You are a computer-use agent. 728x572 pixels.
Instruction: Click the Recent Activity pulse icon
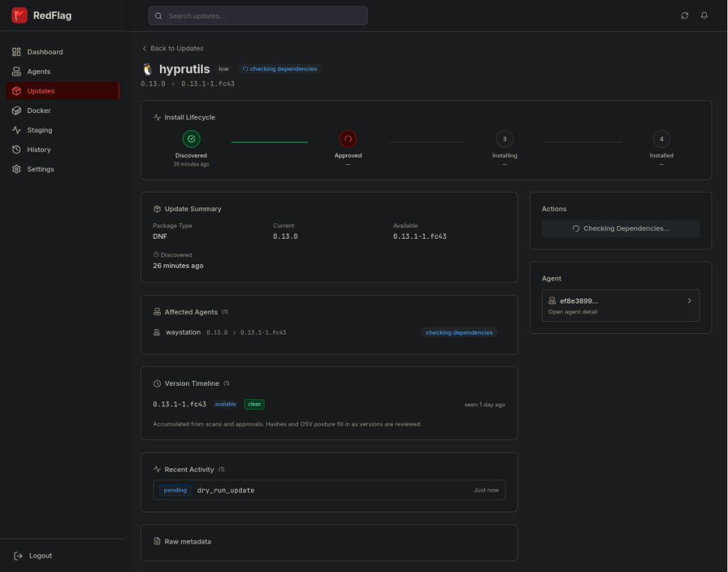tap(157, 470)
